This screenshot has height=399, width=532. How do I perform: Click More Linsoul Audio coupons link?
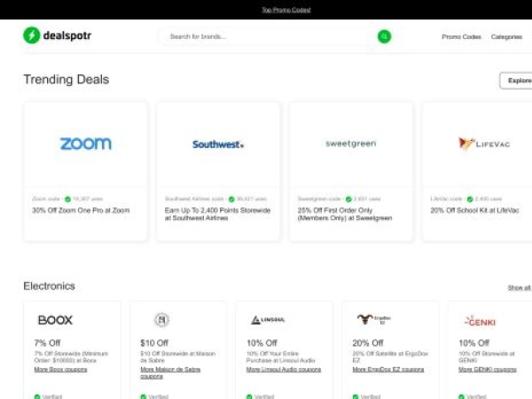pyautogui.click(x=284, y=370)
